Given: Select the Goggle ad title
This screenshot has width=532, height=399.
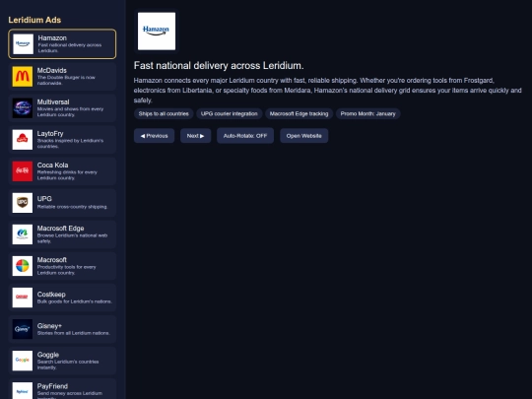Looking at the screenshot, I should coord(48,355).
